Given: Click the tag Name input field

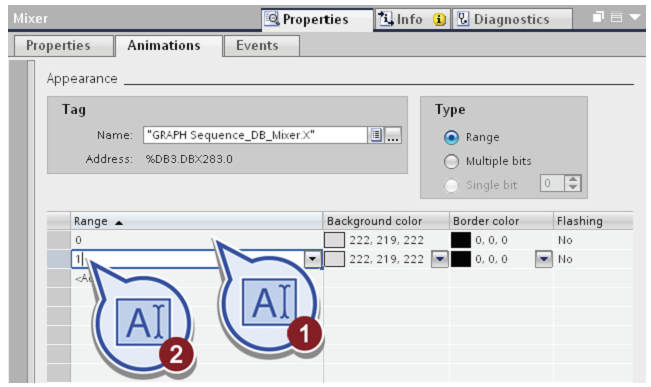Looking at the screenshot, I should pyautogui.click(x=255, y=135).
